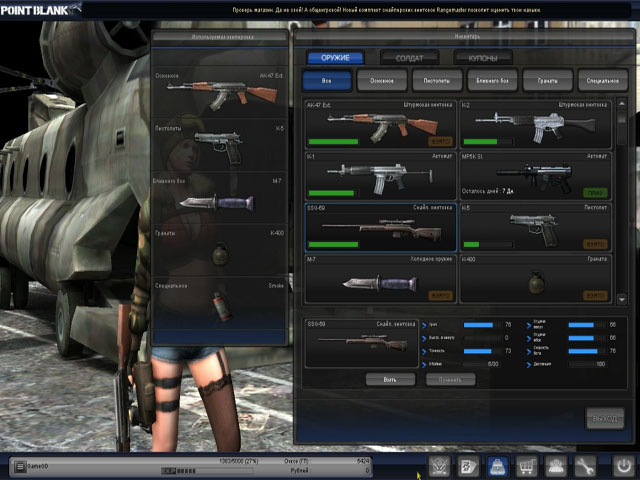Click the K-1 green durability bar

331,193
